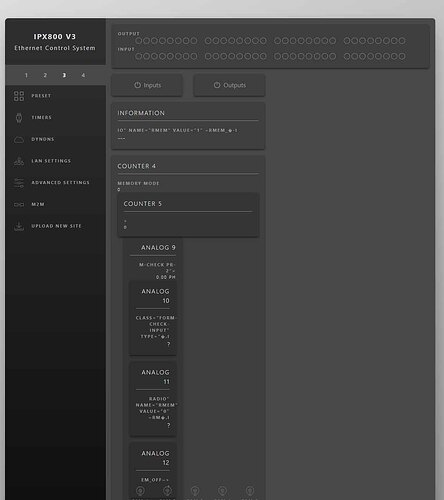Toggle the last output LED indicator
444x500 pixels.
point(402,41)
